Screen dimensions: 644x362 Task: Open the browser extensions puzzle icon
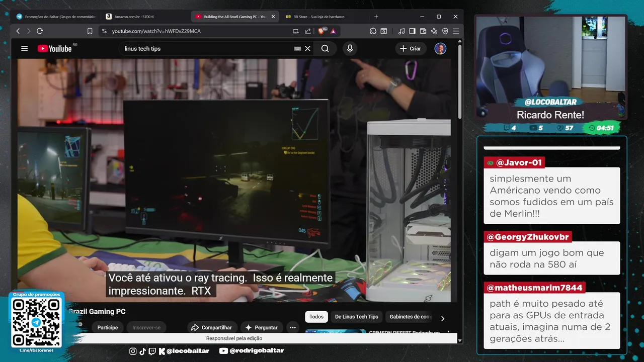click(373, 31)
